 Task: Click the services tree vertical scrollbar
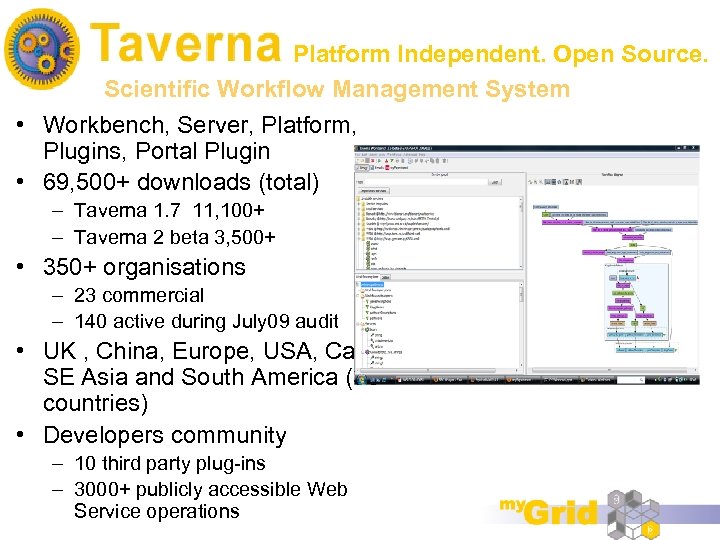[521, 233]
